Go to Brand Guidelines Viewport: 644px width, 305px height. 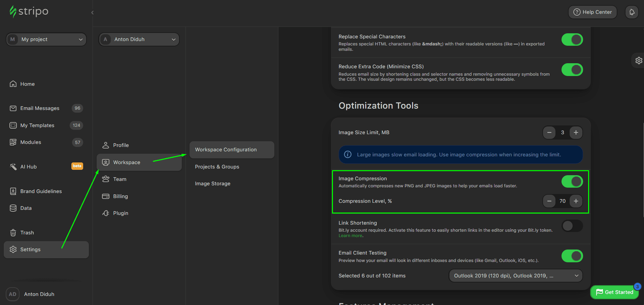tap(41, 191)
